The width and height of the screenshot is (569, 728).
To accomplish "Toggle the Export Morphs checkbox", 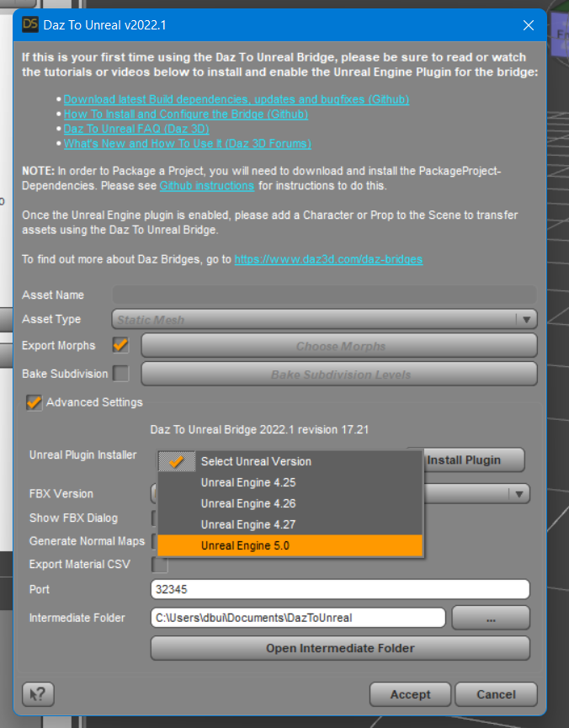I will (120, 345).
